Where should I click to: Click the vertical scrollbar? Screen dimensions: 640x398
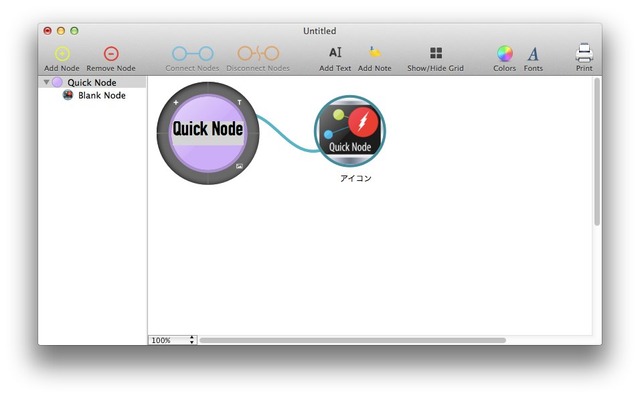point(597,151)
